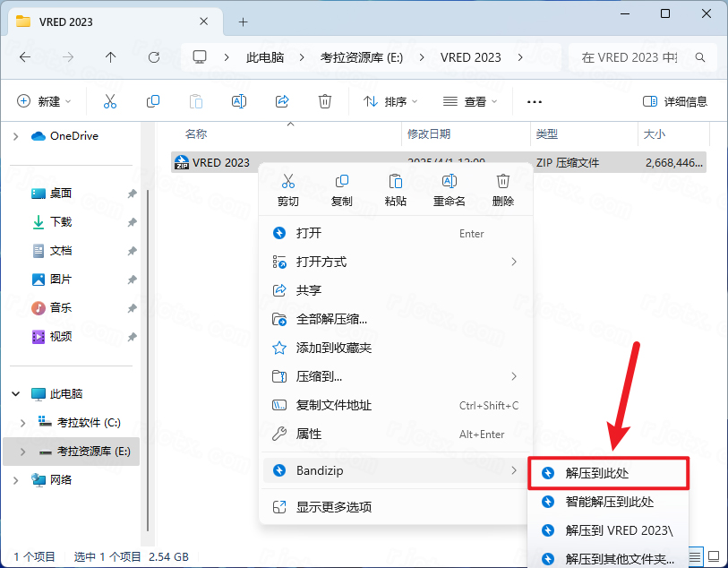Click the up directory arrow
Viewport: 728px width, 568px height.
[111, 56]
